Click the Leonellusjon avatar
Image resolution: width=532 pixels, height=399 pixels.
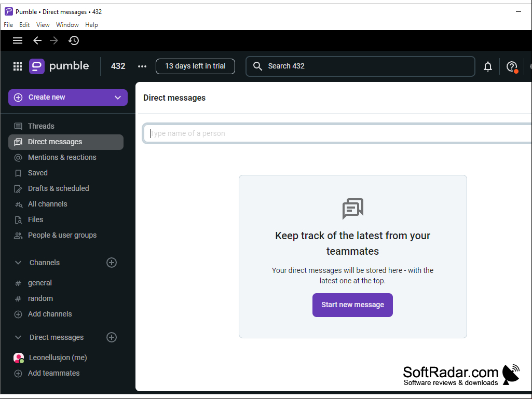(x=19, y=357)
